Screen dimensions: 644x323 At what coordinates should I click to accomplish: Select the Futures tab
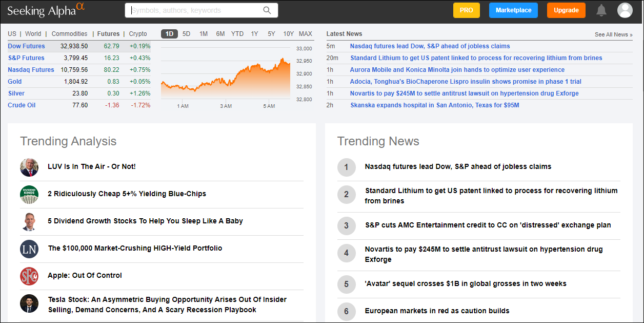pyautogui.click(x=108, y=34)
